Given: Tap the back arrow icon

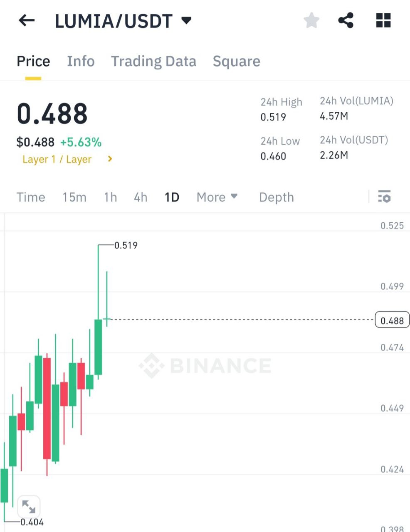Looking at the screenshot, I should pos(27,20).
